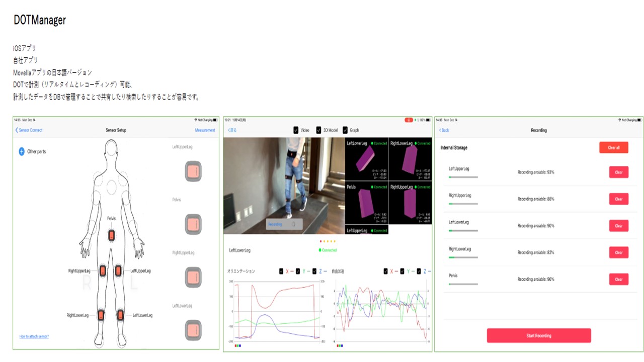Image resolution: width=644 pixels, height=362 pixels.
Task: Clear the RightLowerLeg recording storage
Action: point(619,252)
